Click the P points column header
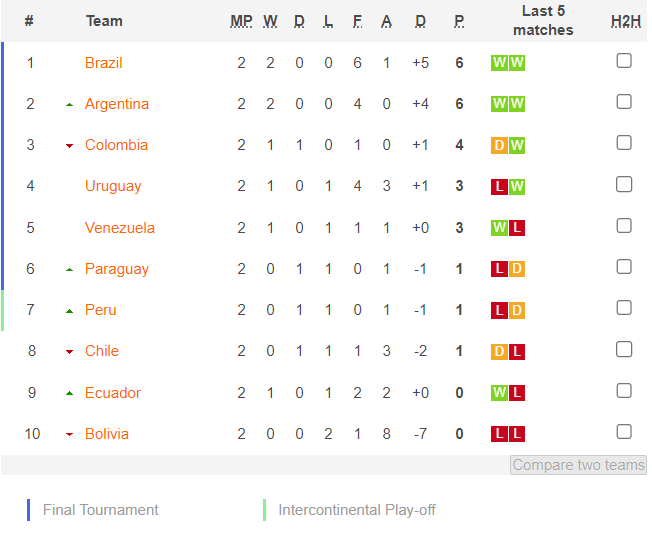This screenshot has height=536, width=652. 459,21
